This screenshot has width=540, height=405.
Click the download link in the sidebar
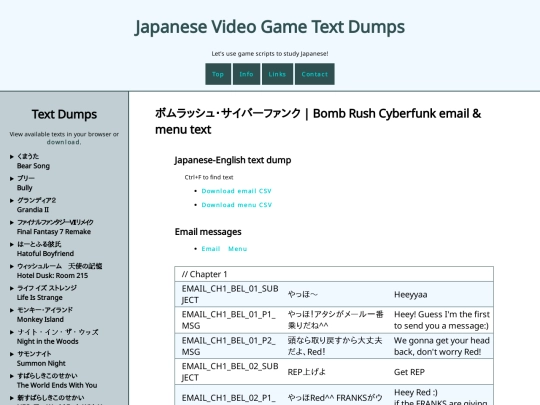click(64, 142)
